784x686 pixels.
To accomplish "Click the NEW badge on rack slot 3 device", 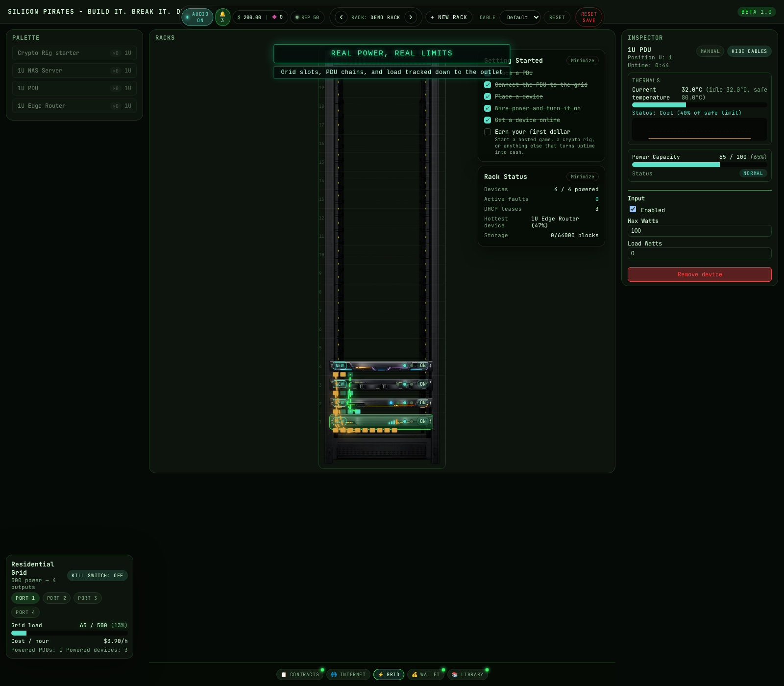I will (x=340, y=384).
